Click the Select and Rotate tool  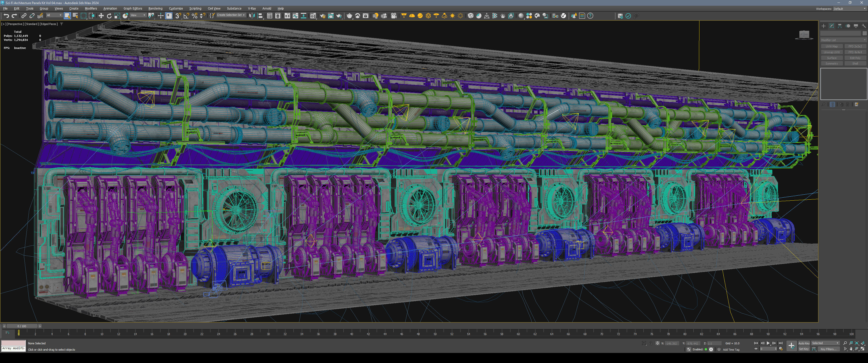(109, 16)
